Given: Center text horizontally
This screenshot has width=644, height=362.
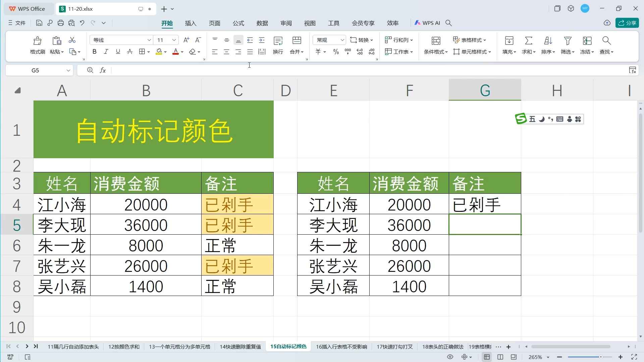Looking at the screenshot, I should pyautogui.click(x=226, y=52).
